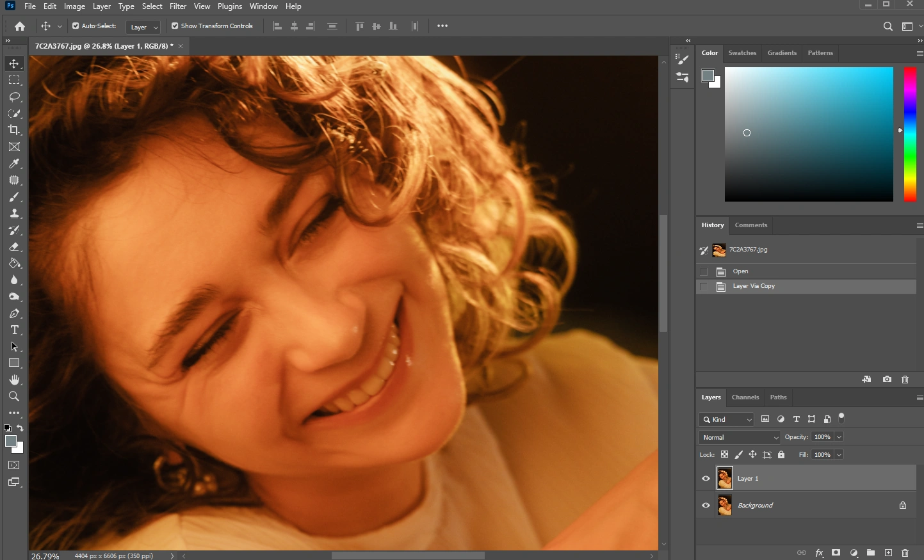
Task: Select the Hand tool
Action: click(x=14, y=380)
